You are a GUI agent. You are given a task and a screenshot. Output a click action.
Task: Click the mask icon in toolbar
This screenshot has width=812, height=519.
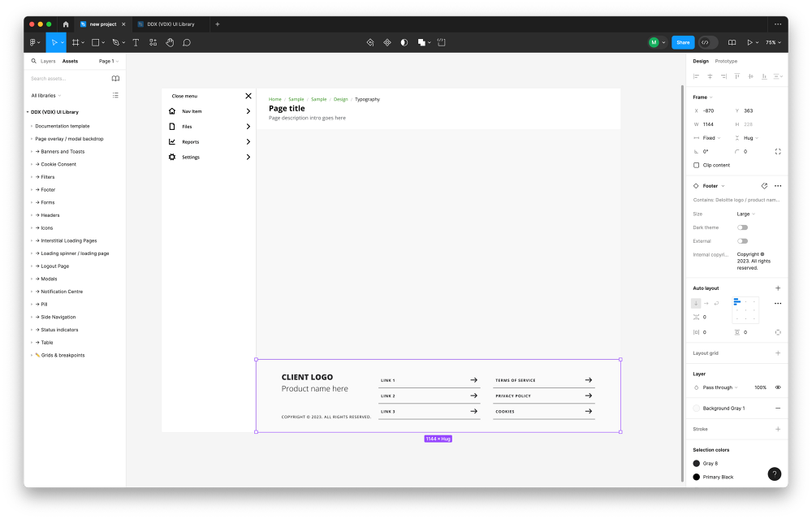coord(404,42)
